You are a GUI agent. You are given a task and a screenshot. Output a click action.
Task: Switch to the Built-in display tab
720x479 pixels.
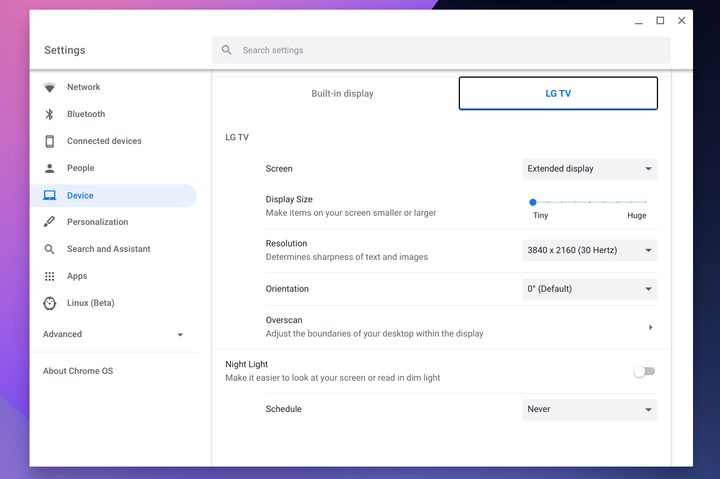pyautogui.click(x=342, y=93)
